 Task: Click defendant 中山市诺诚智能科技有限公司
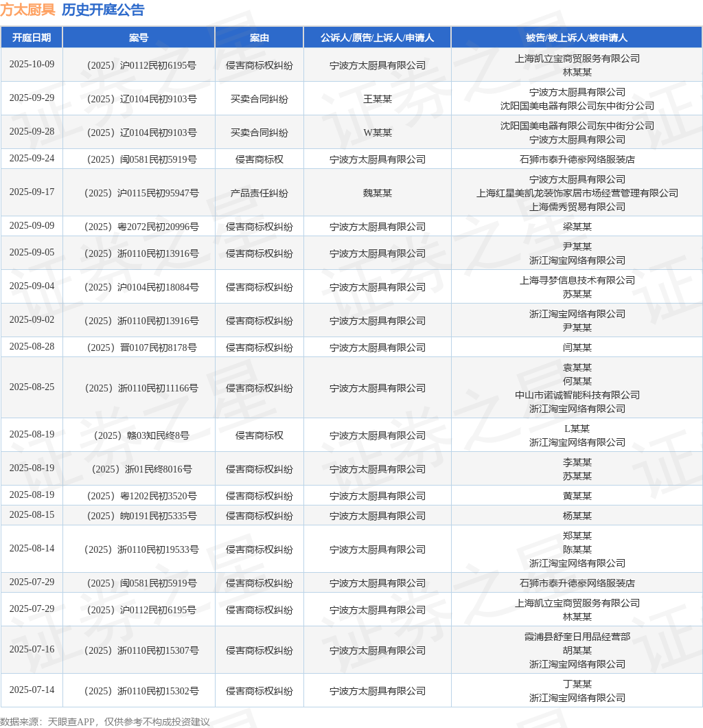coord(577,395)
